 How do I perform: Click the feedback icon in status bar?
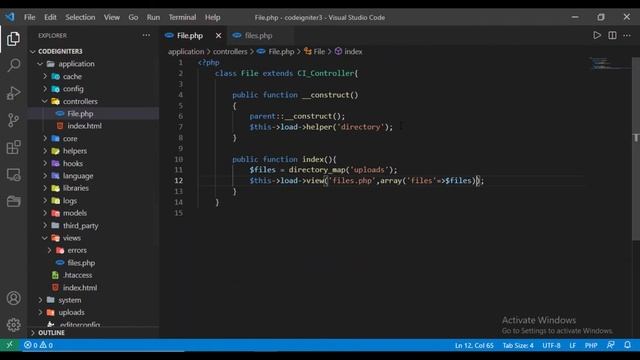click(611, 345)
